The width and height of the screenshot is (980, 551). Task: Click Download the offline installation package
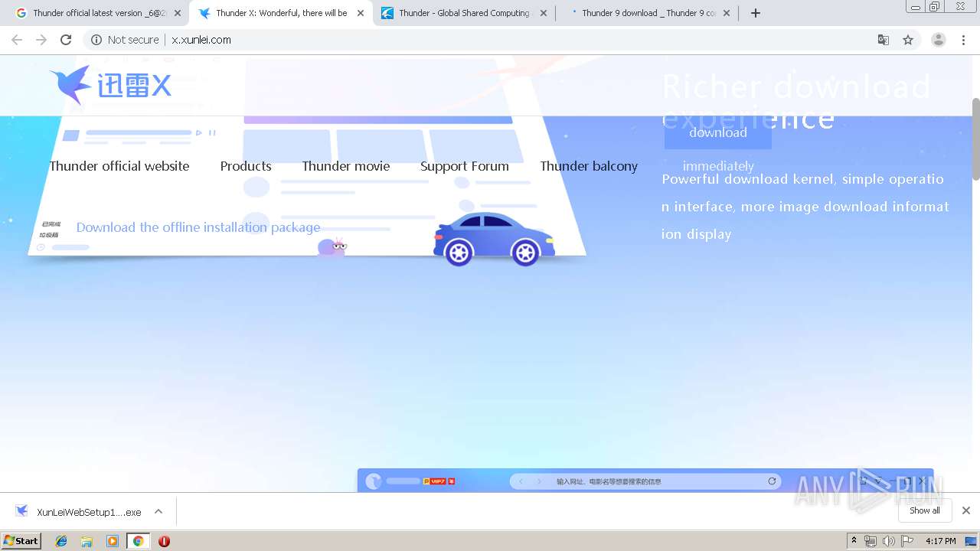click(x=198, y=227)
